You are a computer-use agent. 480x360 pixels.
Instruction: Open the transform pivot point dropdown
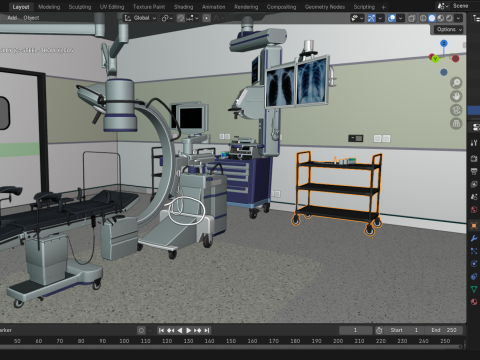click(x=167, y=18)
